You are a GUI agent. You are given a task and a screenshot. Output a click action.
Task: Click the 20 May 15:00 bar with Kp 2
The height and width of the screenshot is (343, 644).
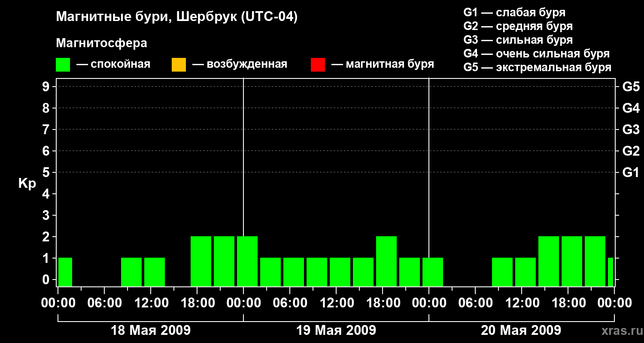click(549, 261)
